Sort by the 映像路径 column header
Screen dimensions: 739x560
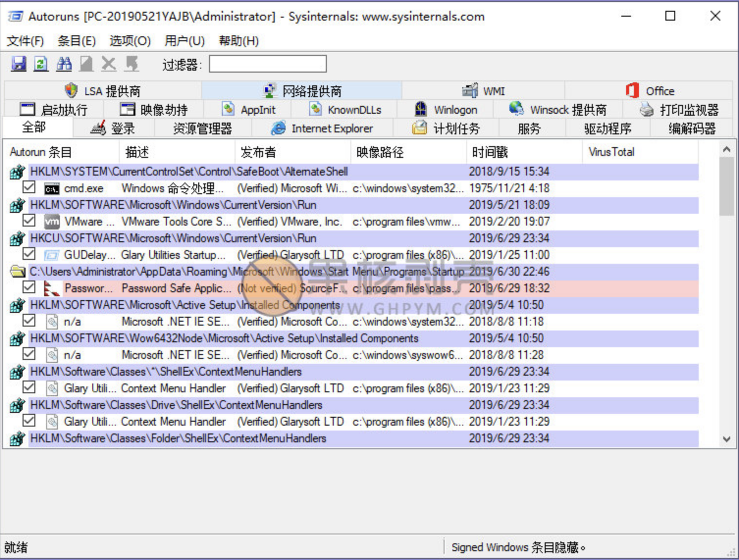408,153
